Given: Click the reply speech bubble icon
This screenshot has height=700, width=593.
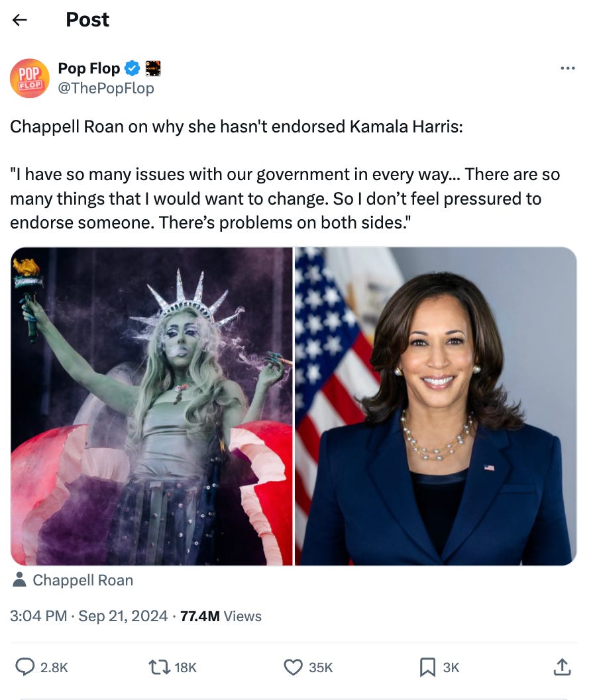Looking at the screenshot, I should [x=25, y=667].
